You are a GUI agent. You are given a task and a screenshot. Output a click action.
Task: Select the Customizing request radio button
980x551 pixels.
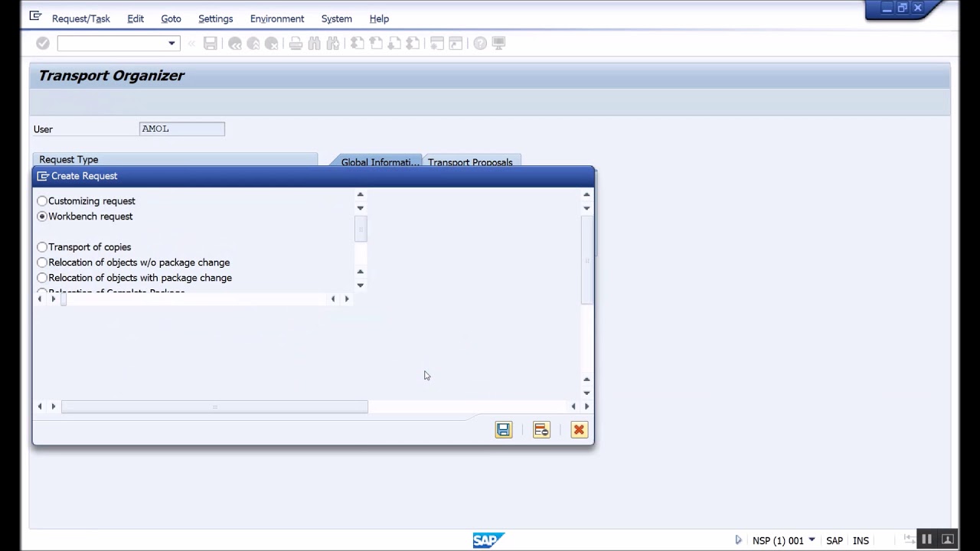tap(42, 201)
